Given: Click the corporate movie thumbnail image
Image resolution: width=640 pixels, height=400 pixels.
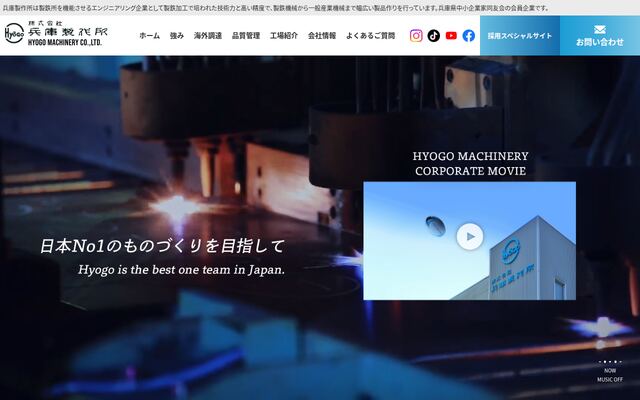Looking at the screenshot, I should [469, 241].
